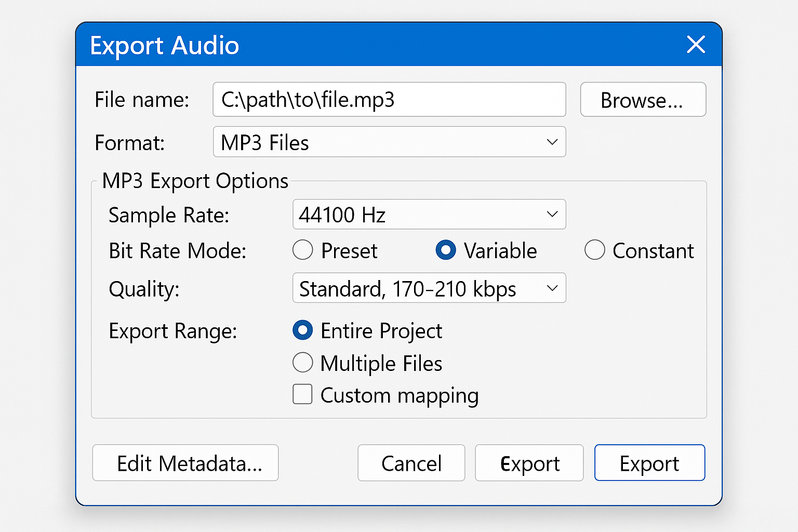798x532 pixels.
Task: Click the Browse button
Action: (x=643, y=99)
